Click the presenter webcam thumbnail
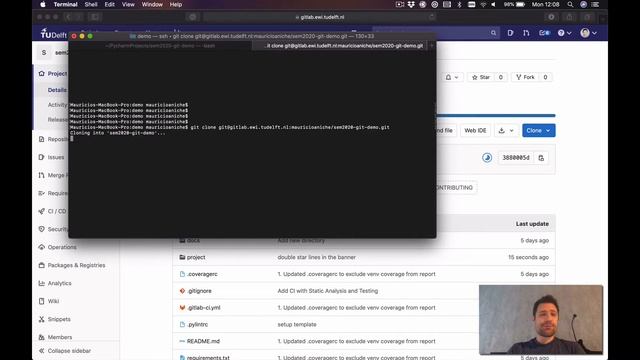This screenshot has height=360, width=640. [x=541, y=320]
